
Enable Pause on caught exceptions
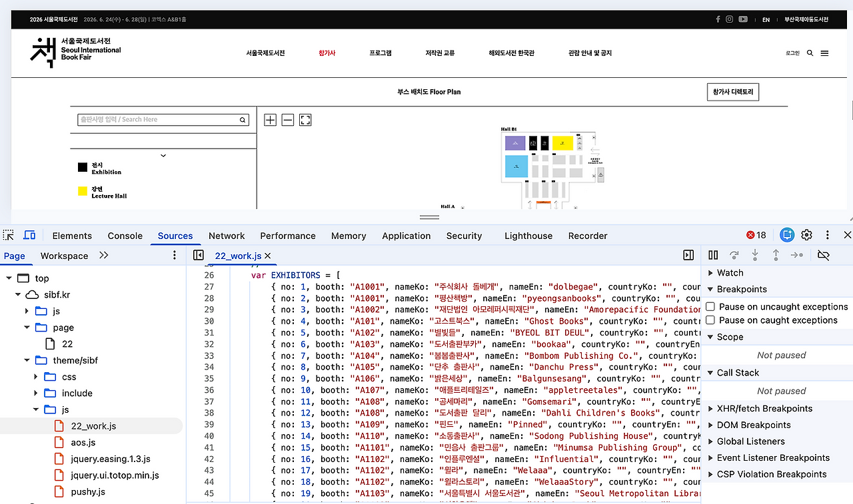[x=710, y=320]
